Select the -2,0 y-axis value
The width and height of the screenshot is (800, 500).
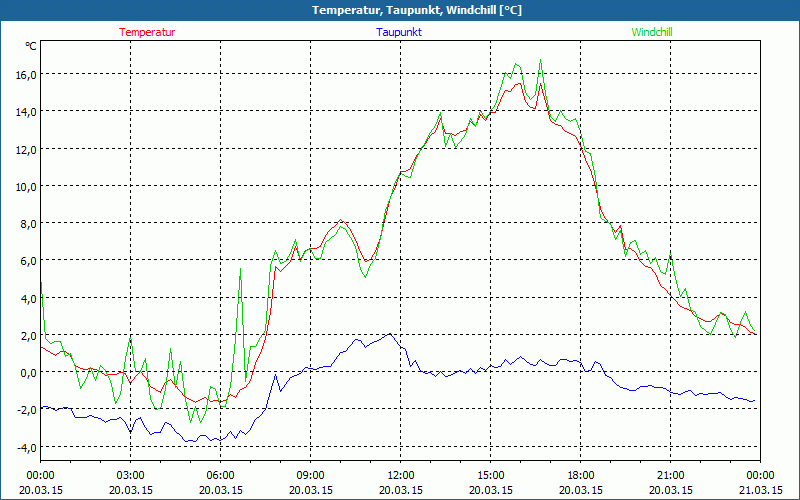[x=26, y=410]
